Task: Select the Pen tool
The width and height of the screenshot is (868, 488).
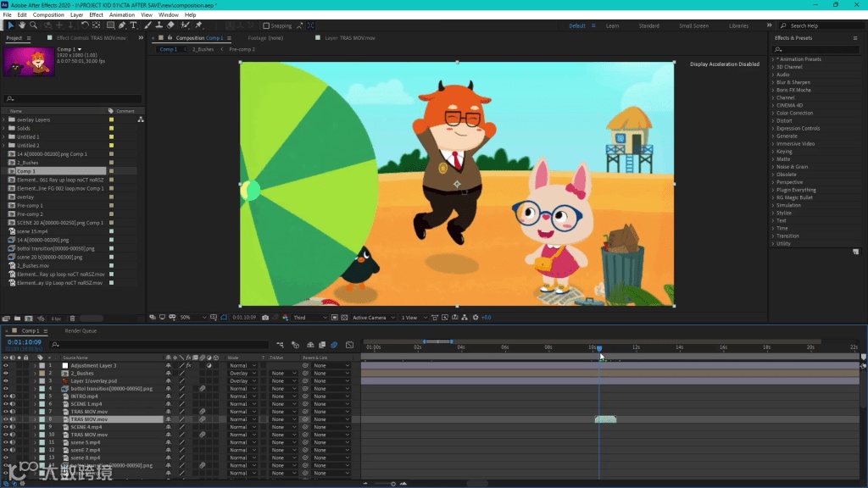Action: point(122,25)
